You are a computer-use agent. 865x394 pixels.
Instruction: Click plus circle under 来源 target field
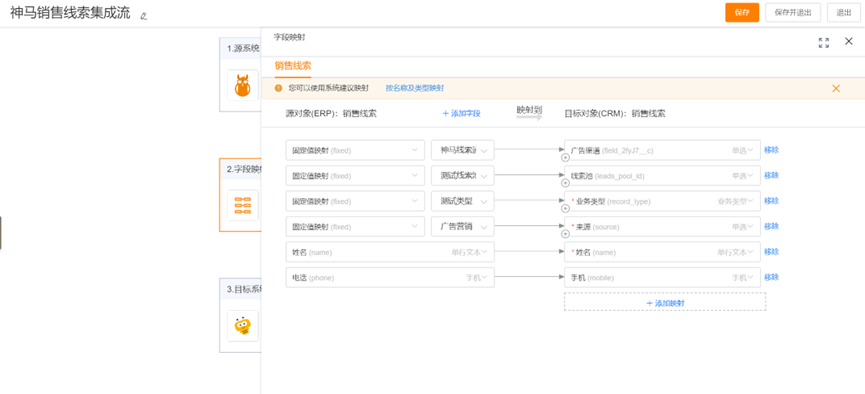point(565,234)
